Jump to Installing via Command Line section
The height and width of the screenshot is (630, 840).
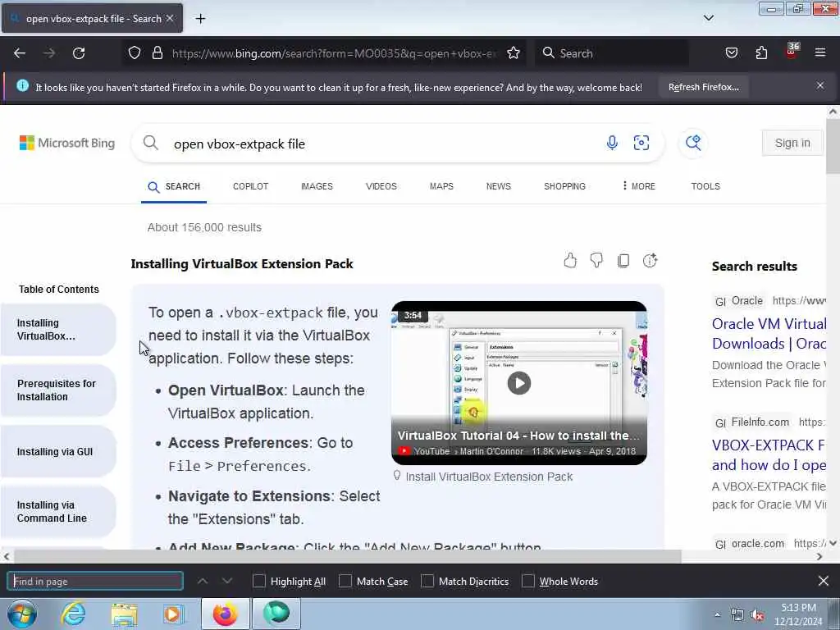pos(58,511)
